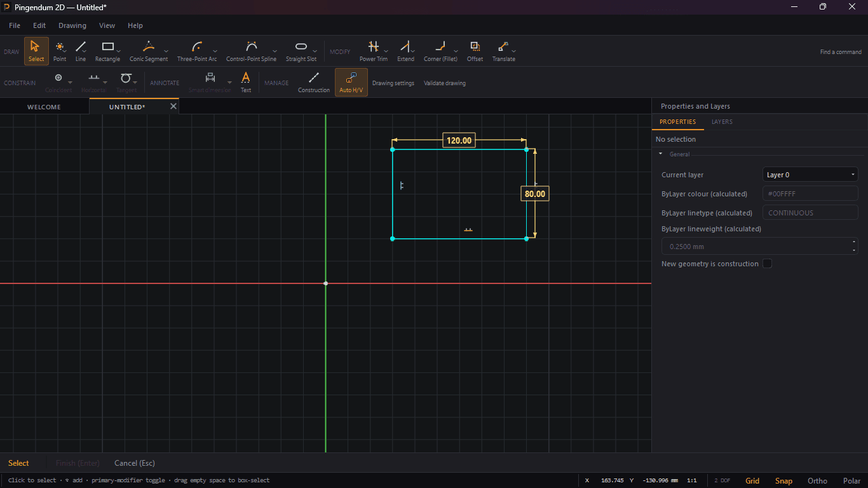Click Validate drawing
The height and width of the screenshot is (488, 868).
pos(445,83)
